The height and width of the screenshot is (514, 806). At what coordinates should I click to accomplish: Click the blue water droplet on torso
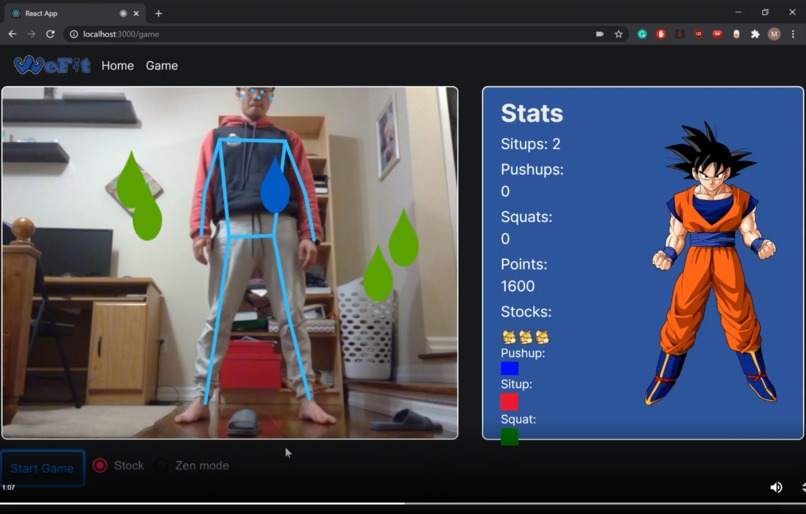tap(275, 185)
